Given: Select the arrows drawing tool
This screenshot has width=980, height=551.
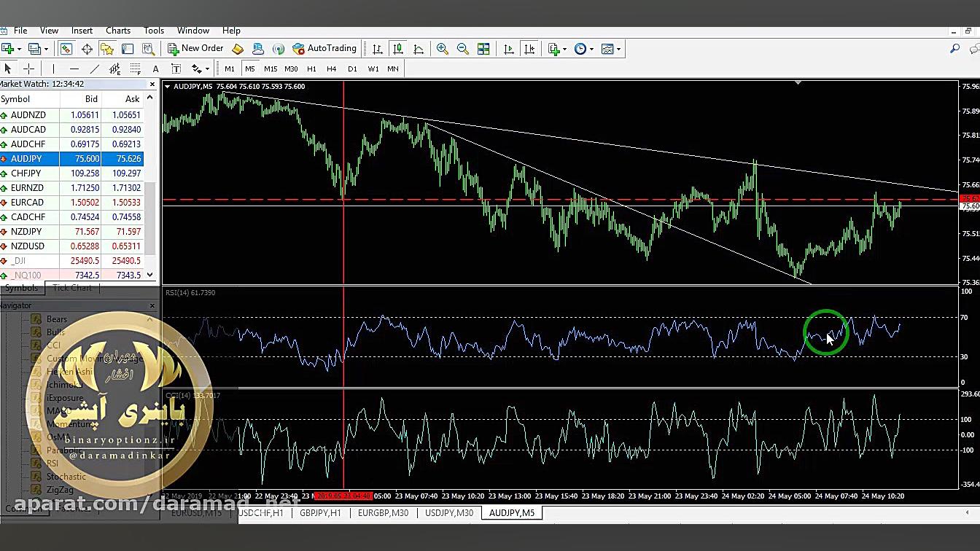Looking at the screenshot, I should (x=196, y=69).
